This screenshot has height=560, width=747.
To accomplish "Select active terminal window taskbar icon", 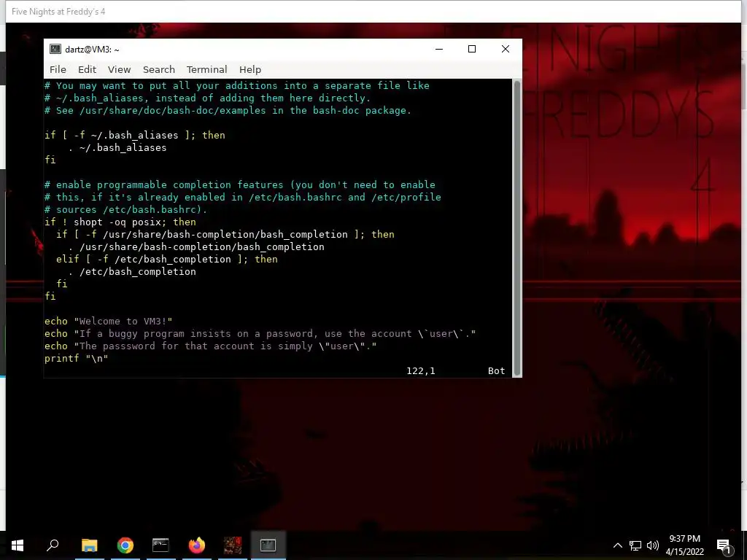I will (268, 545).
